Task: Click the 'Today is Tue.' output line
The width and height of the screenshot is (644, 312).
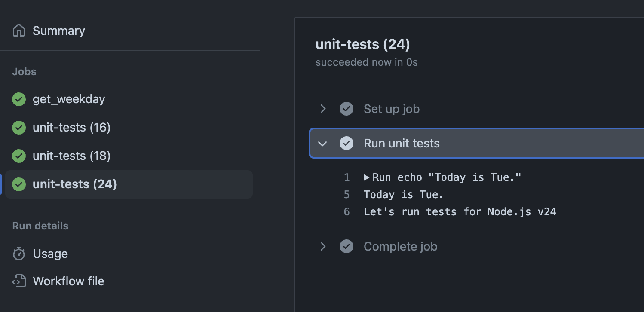Action: pos(403,195)
